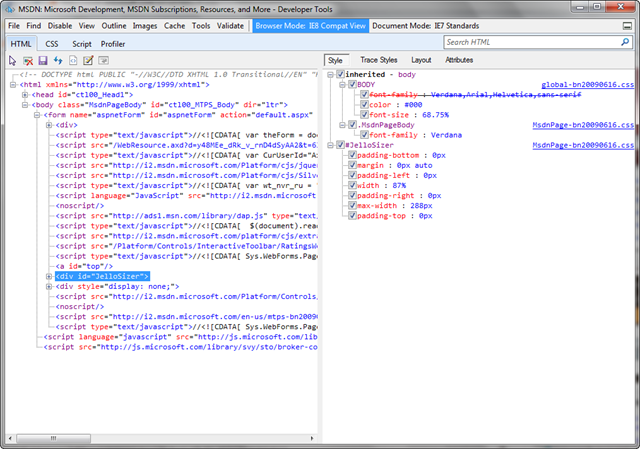Toggle the width : 87% checkbox
Viewport: 640px width, 449px height.
coord(352,185)
